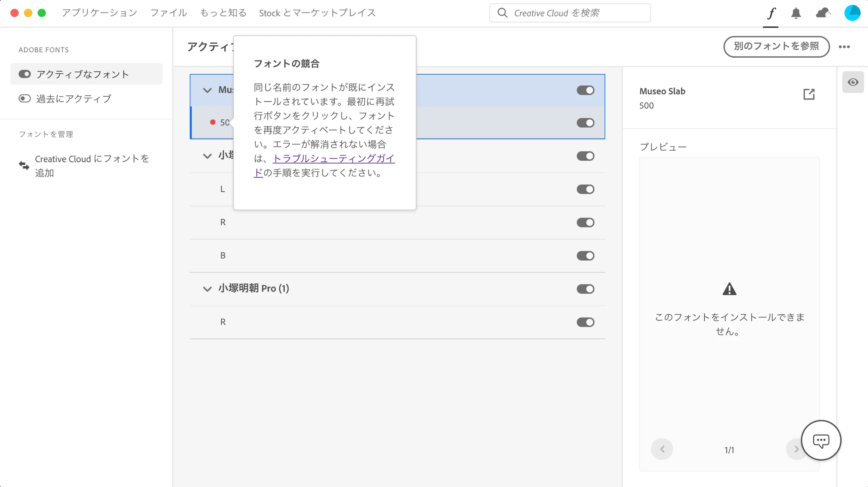Click the cloud sync status icon
The height and width of the screenshot is (487, 868).
tap(823, 13)
